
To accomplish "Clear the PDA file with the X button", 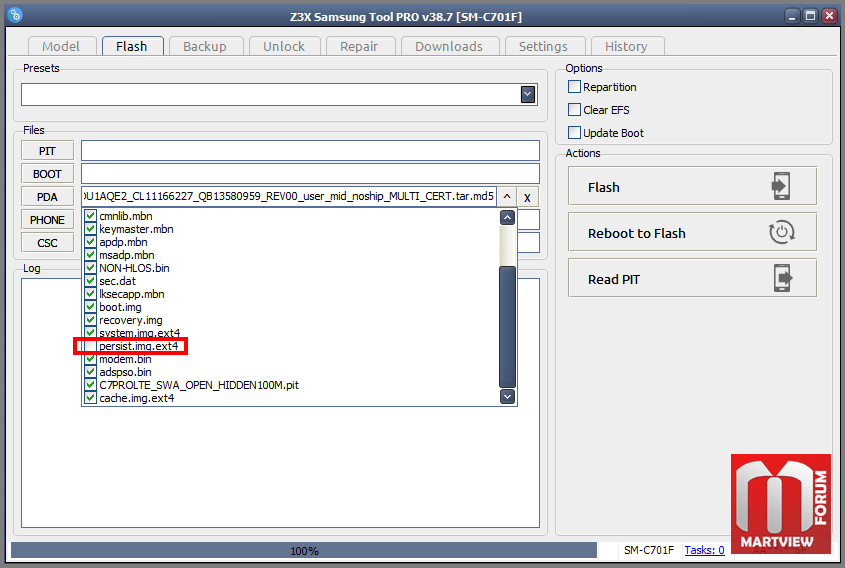I will [x=527, y=197].
